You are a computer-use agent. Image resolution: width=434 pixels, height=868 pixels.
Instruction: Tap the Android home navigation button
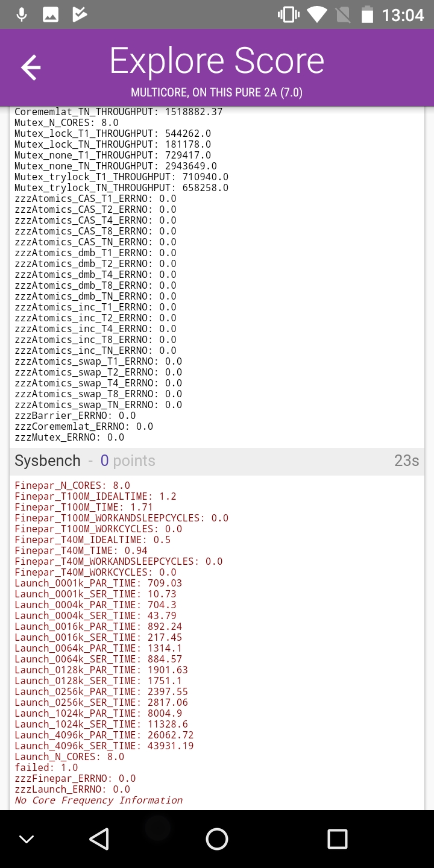pos(217,838)
